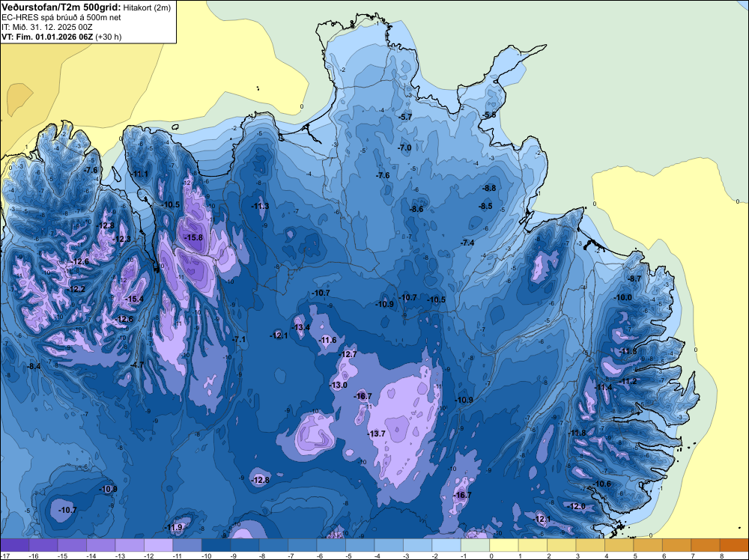This screenshot has width=749, height=560.
Task: Select the orange legend swatch right of 8
Action: (x=734, y=545)
